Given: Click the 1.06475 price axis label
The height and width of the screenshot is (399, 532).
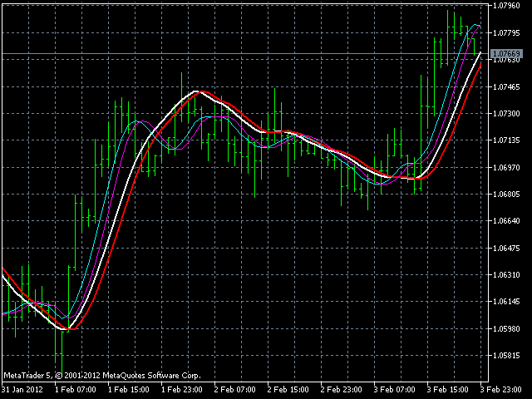Looking at the screenshot, I should click(x=505, y=248).
